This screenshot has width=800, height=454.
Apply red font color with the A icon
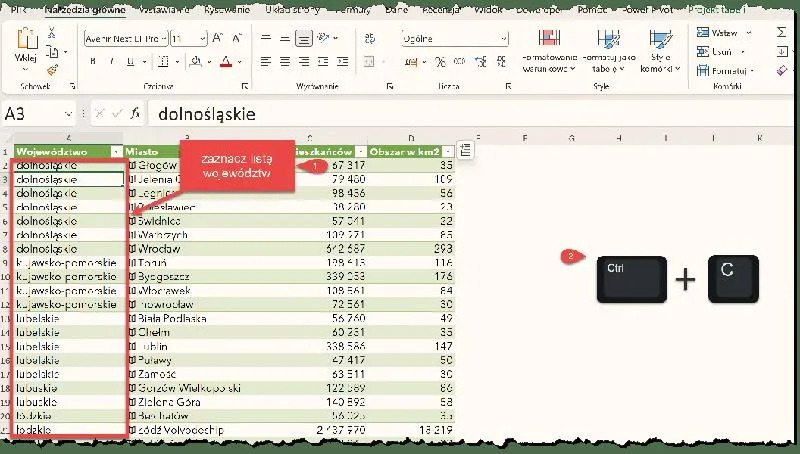(226, 62)
